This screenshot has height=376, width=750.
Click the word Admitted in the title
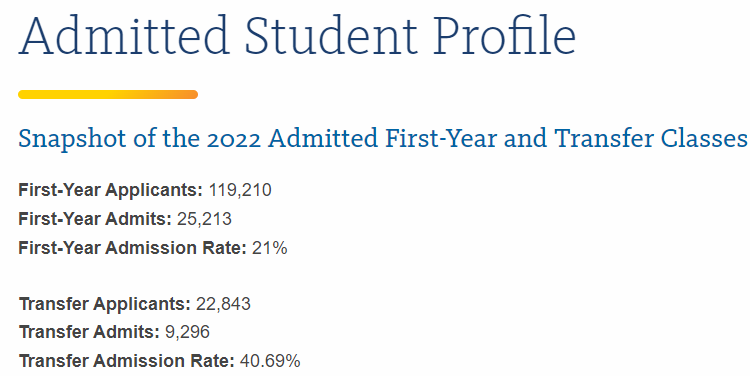tap(124, 37)
